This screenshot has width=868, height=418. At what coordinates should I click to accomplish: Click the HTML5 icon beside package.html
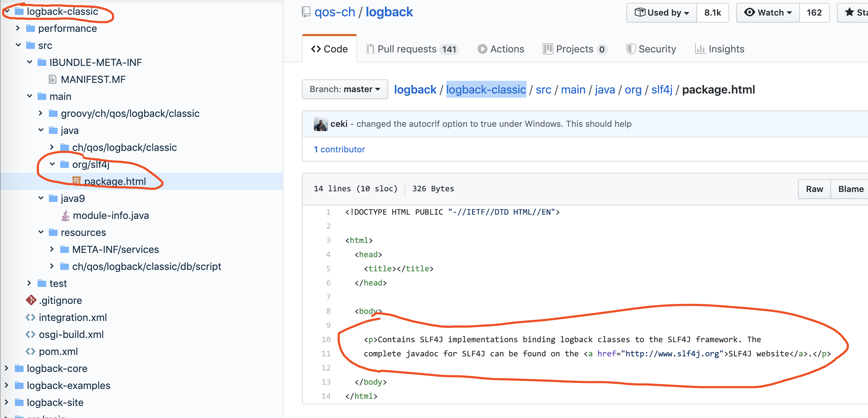pyautogui.click(x=76, y=181)
